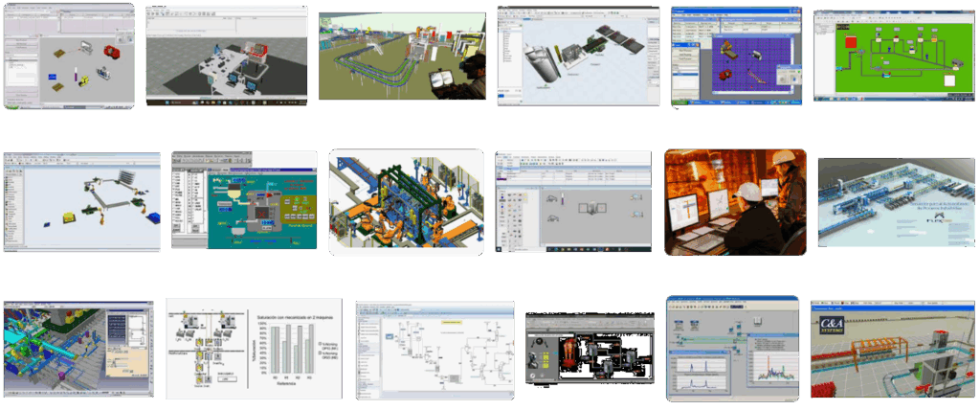This screenshot has width=980, height=410.
Task: Open the white 3D conveyor loop layout thumbnail
Action: pyautogui.click(x=81, y=201)
